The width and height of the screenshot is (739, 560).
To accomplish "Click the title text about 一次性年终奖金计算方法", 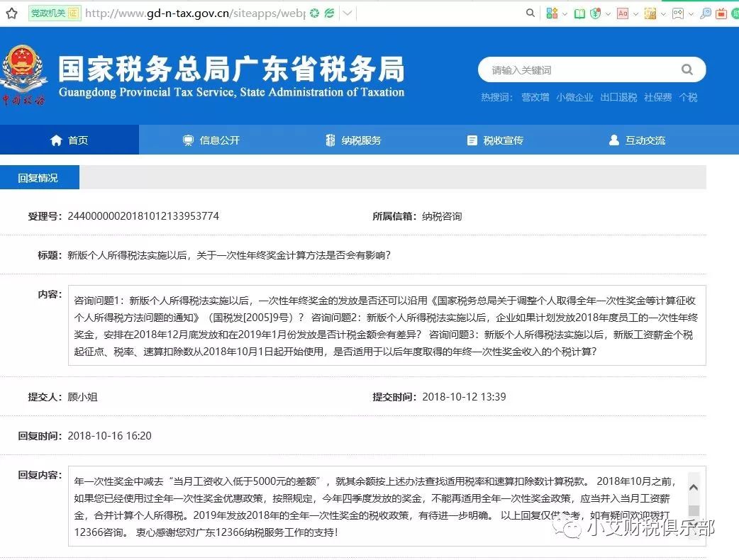I will pyautogui.click(x=229, y=255).
